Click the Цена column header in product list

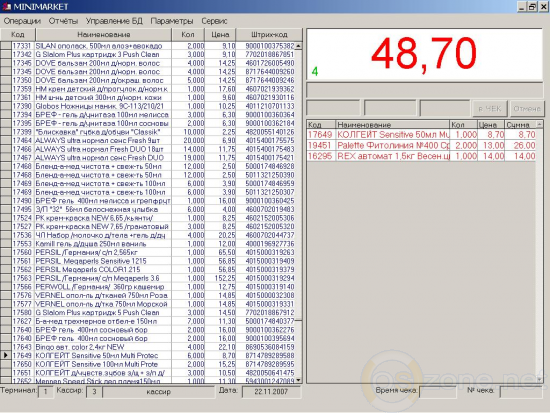(220, 34)
